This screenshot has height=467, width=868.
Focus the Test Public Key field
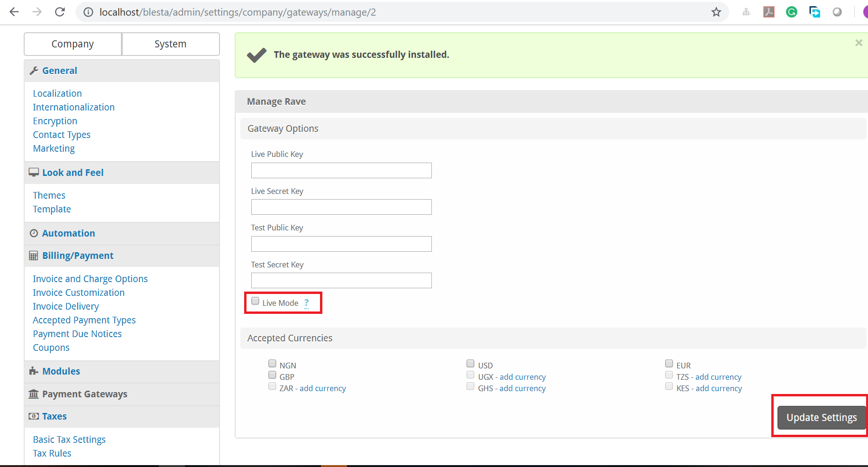coord(341,244)
